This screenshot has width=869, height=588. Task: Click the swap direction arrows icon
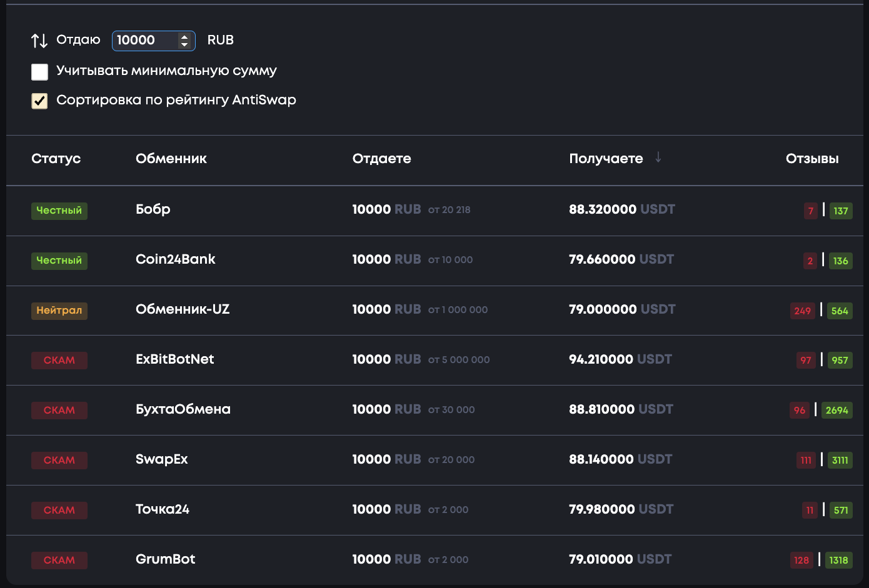(39, 41)
